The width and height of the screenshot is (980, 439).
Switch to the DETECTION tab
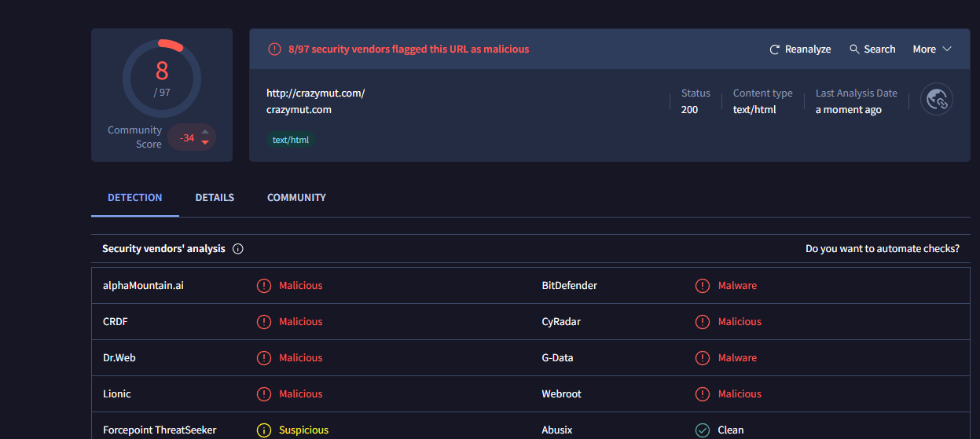pyautogui.click(x=135, y=197)
